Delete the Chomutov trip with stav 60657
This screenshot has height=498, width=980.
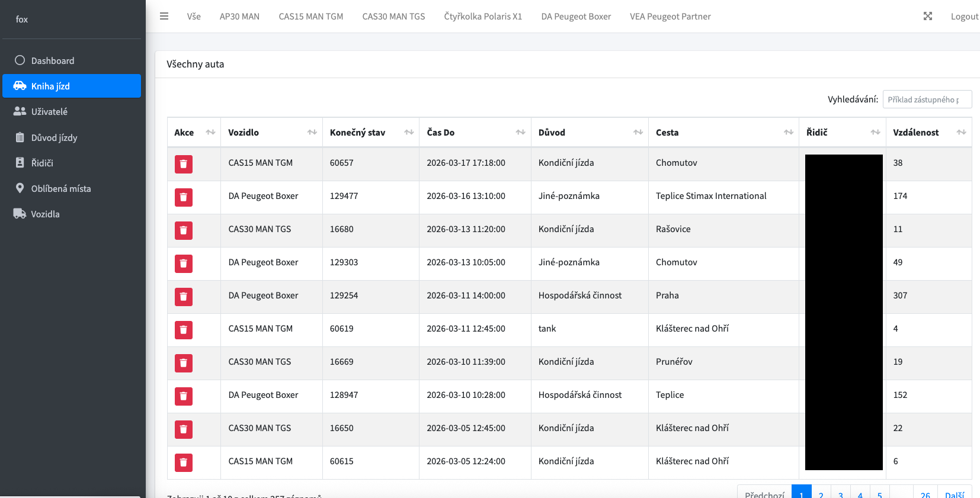point(184,164)
